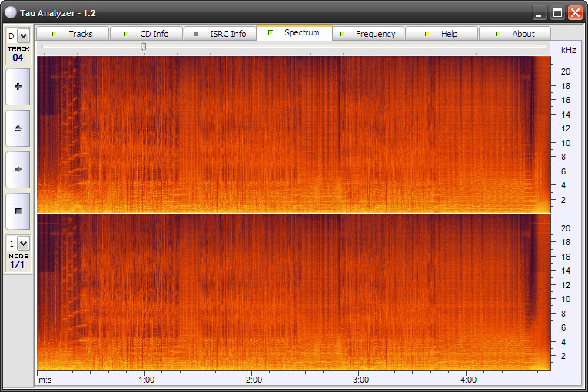The height and width of the screenshot is (392, 588).
Task: Show the About tab
Action: 515,34
